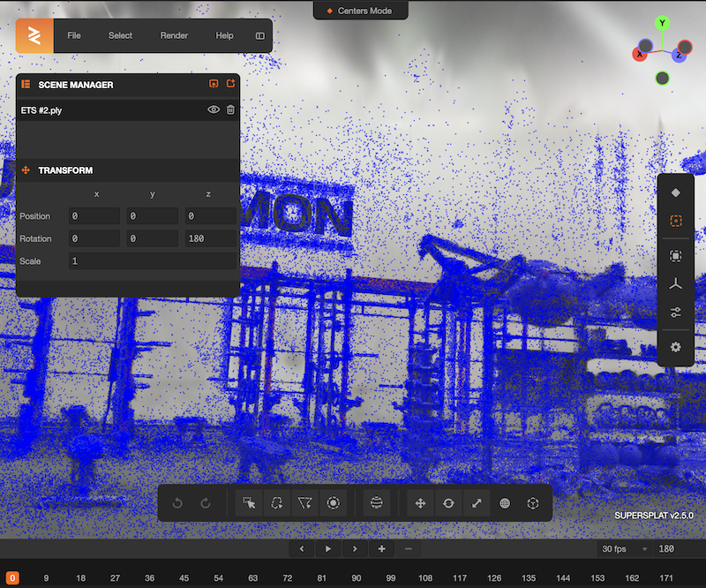This screenshot has width=706, height=588.
Task: Toggle panel collapse icon in menu bar
Action: pyautogui.click(x=260, y=36)
